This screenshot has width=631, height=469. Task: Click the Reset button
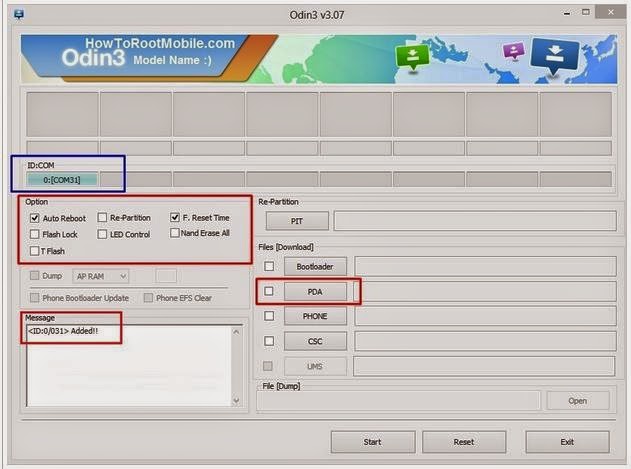click(464, 442)
